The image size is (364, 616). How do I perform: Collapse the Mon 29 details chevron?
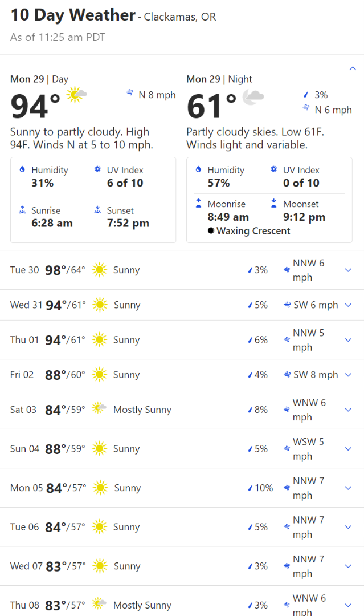click(x=352, y=68)
